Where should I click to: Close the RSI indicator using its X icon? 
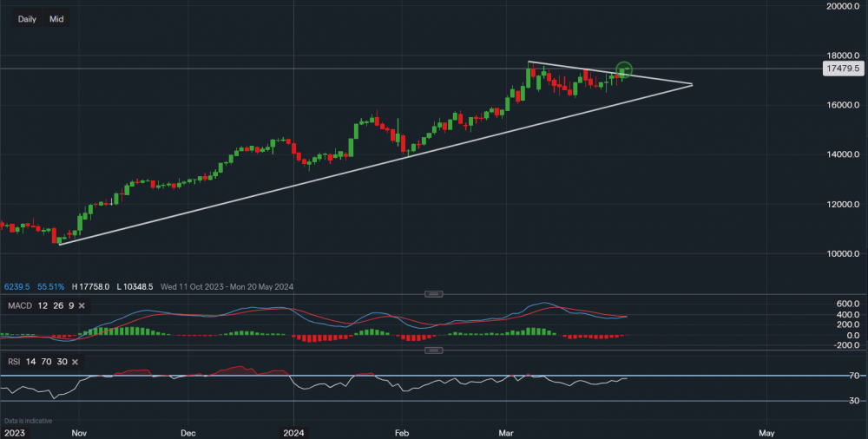(x=75, y=361)
